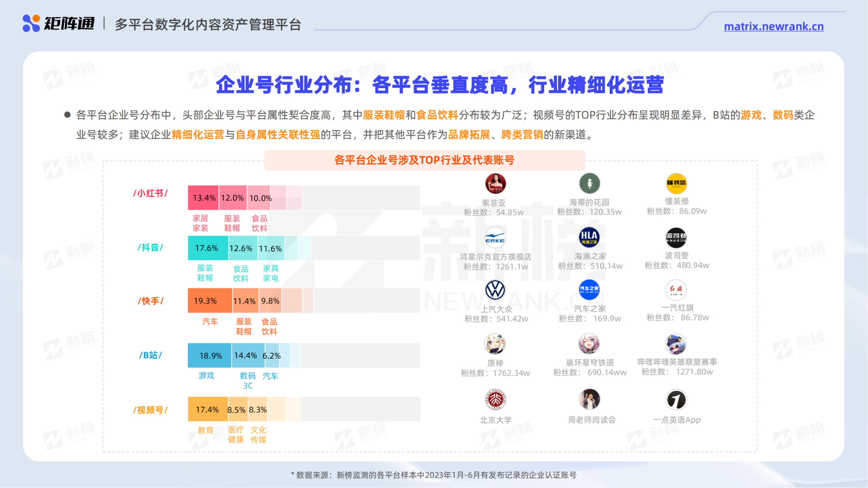Click the 医疗健康 category label
Viewport: 868px width, 488px height.
(236, 435)
